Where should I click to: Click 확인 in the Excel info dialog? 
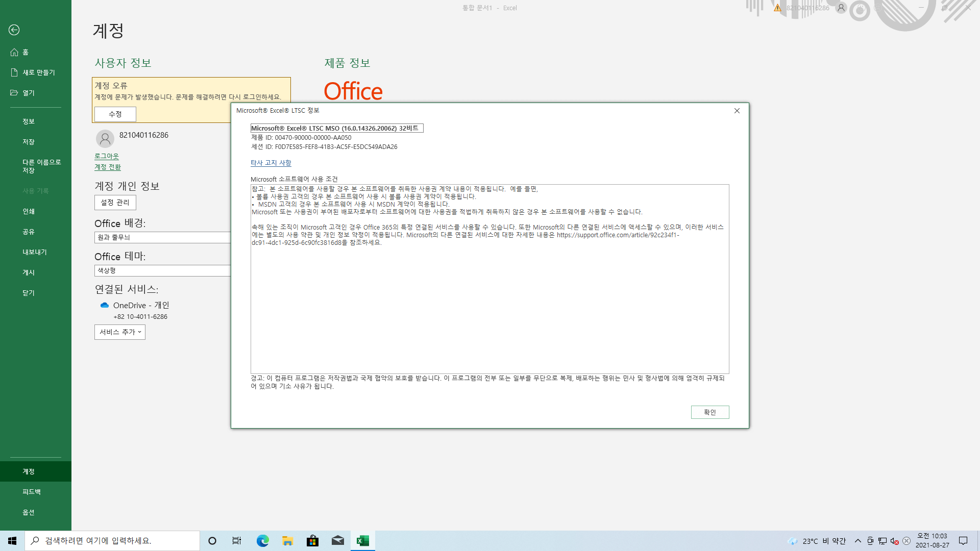pos(710,412)
